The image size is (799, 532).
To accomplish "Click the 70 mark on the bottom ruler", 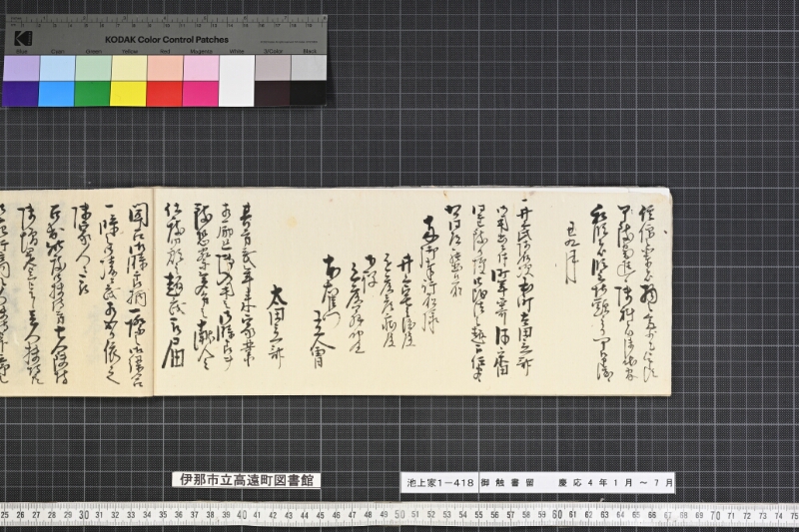I will coord(715,515).
